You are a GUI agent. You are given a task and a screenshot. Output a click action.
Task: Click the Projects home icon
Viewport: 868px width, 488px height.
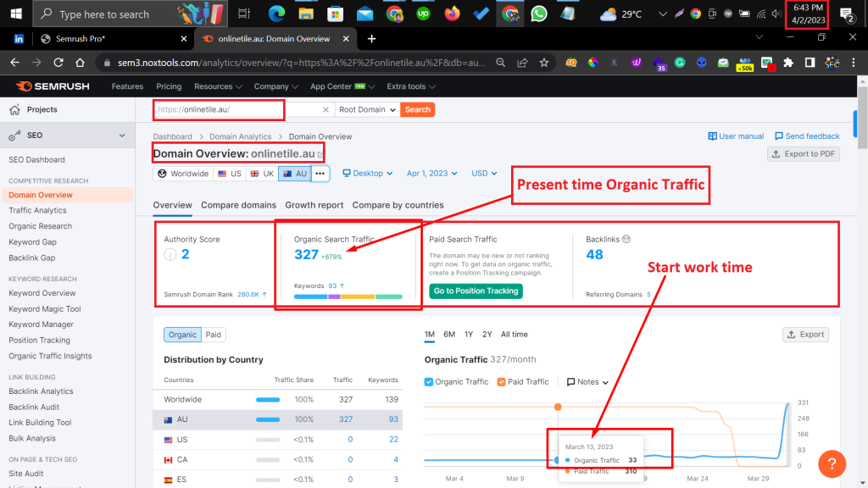(x=15, y=109)
